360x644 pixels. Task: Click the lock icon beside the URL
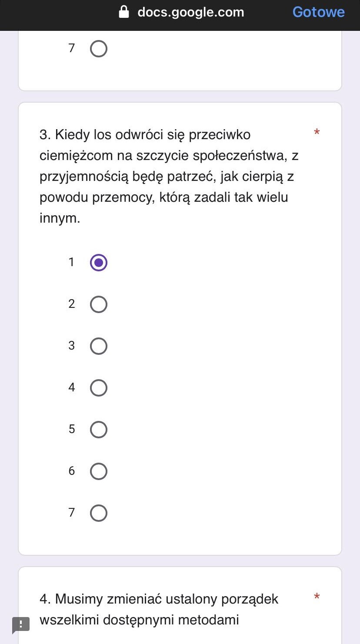coord(124,12)
